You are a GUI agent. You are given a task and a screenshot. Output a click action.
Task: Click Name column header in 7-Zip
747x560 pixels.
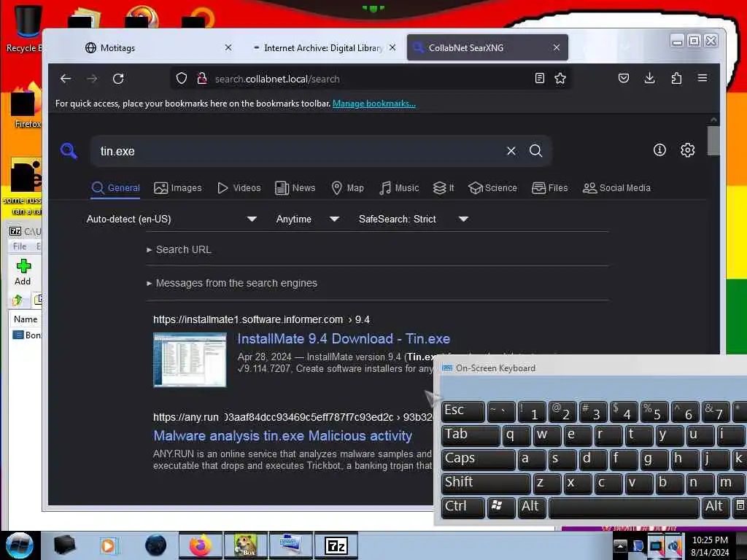pyautogui.click(x=26, y=319)
